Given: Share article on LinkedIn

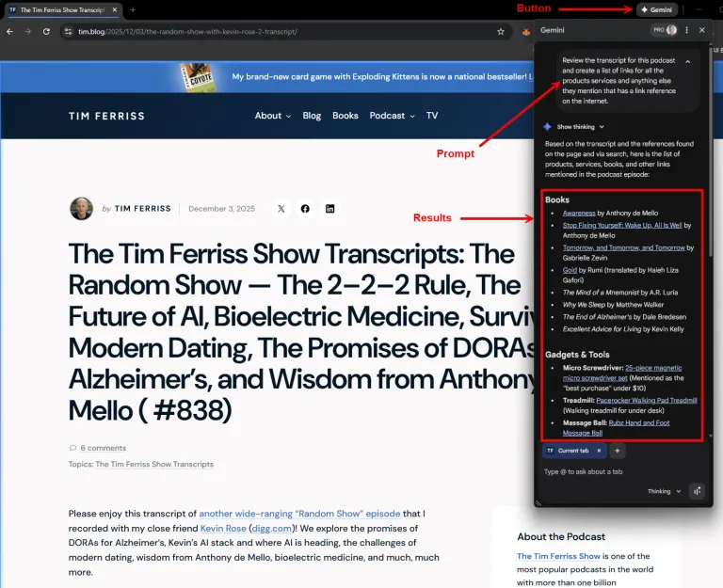Looking at the screenshot, I should pyautogui.click(x=330, y=209).
